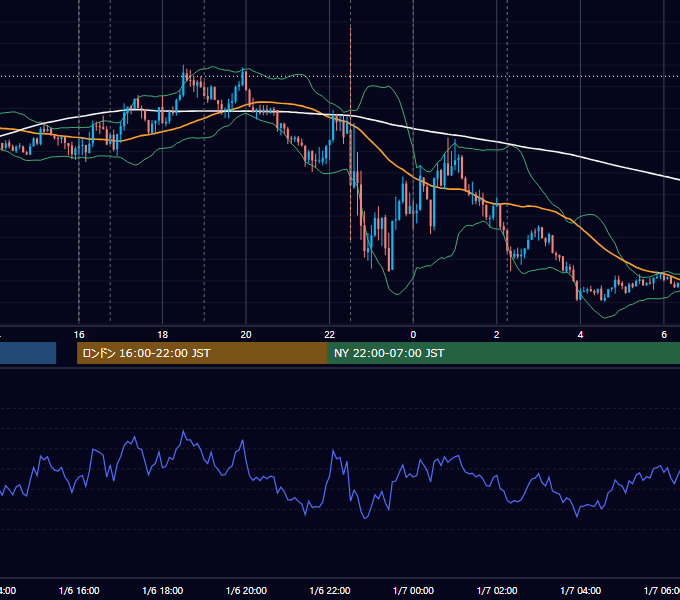Click the 4 hour label on upper axis
Image resolution: width=680 pixels, height=600 pixels.
(580, 334)
